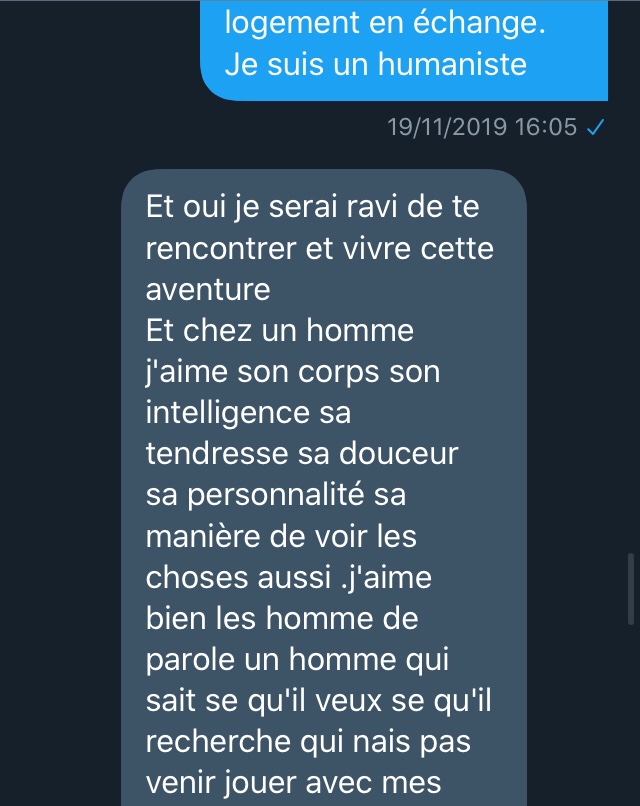Click the text 'Je suis un humaniste'
640x806 pixels.
click(376, 64)
